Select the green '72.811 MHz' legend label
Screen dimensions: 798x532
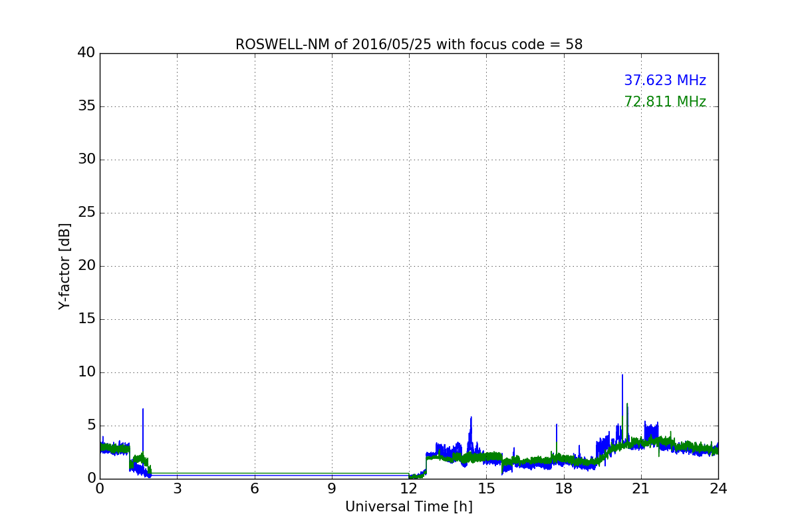(665, 102)
